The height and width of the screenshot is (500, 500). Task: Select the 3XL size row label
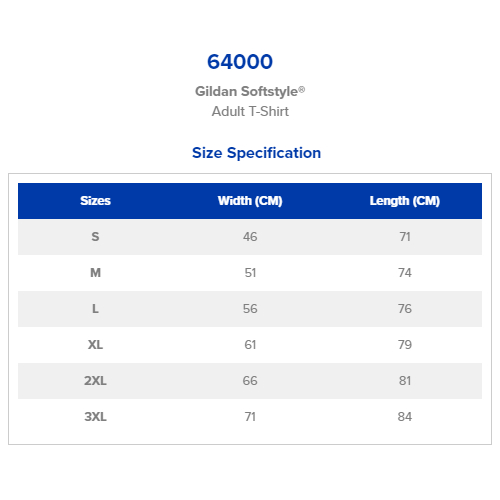click(x=95, y=417)
